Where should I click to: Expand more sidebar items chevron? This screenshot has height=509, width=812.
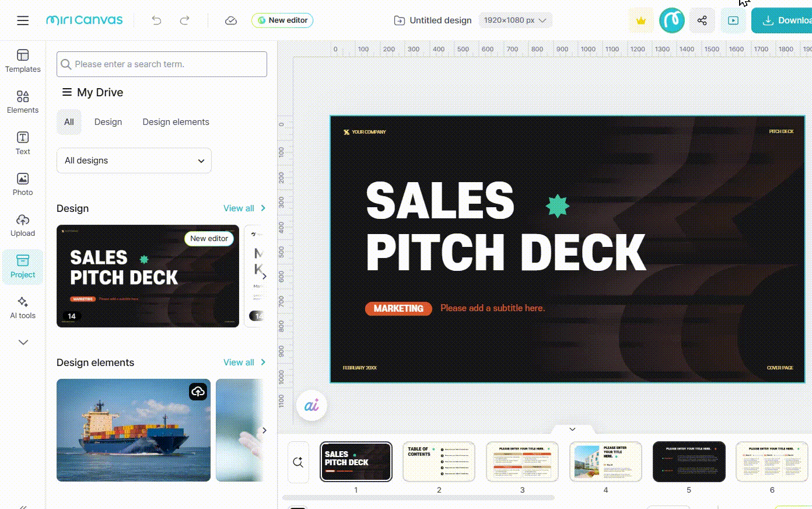click(23, 342)
